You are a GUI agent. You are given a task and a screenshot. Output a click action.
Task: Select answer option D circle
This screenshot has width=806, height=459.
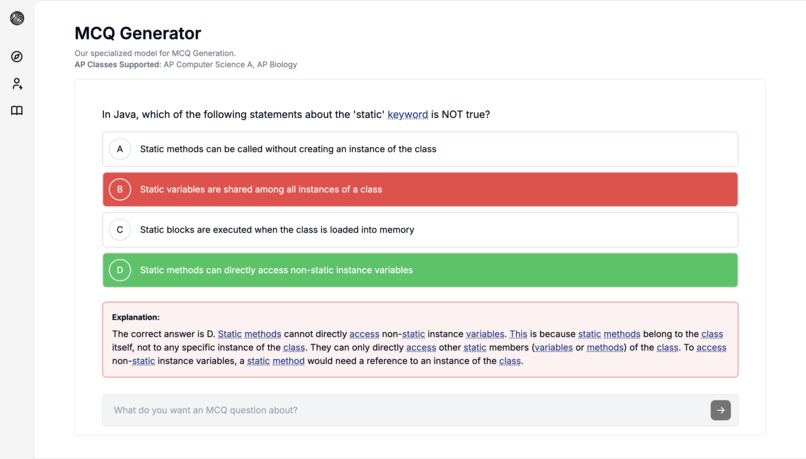pos(120,270)
